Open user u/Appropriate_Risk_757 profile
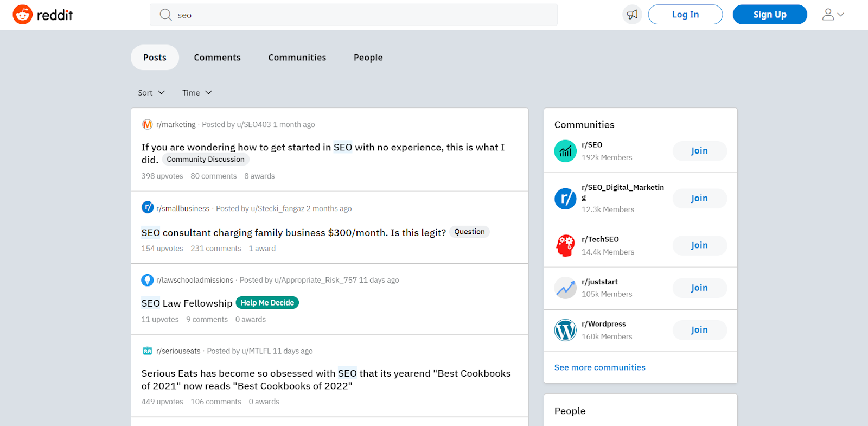Viewport: 868px width, 426px height. pyautogui.click(x=316, y=280)
